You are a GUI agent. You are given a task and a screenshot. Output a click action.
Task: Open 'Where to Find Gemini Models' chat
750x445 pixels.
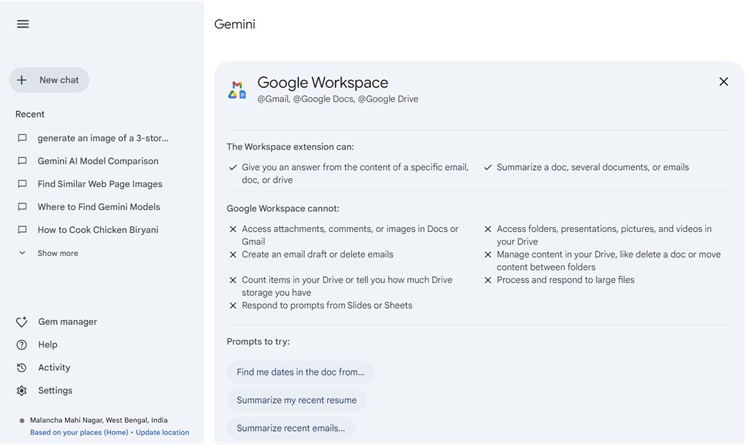click(x=98, y=207)
